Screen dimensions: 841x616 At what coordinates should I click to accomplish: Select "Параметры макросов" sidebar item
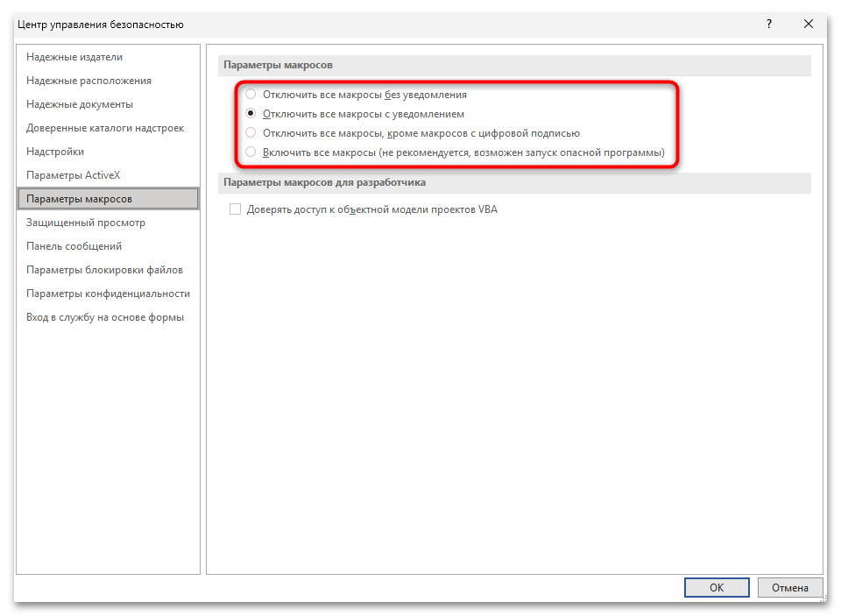[109, 199]
